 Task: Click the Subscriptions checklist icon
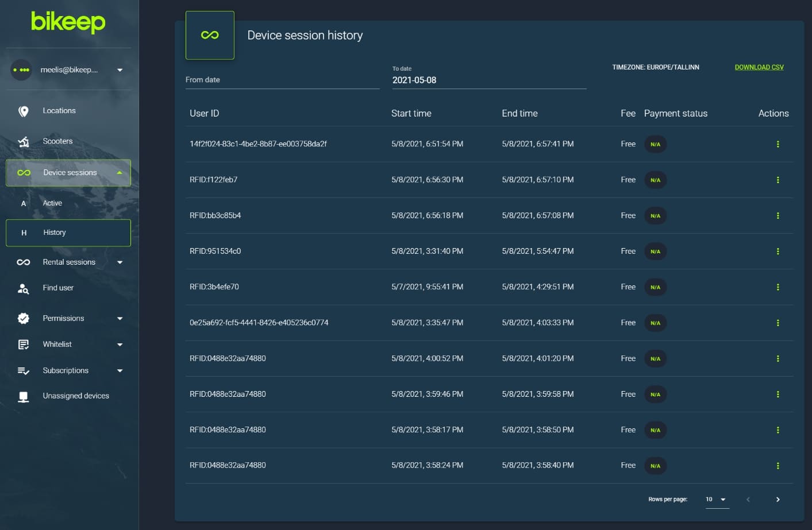tap(24, 371)
